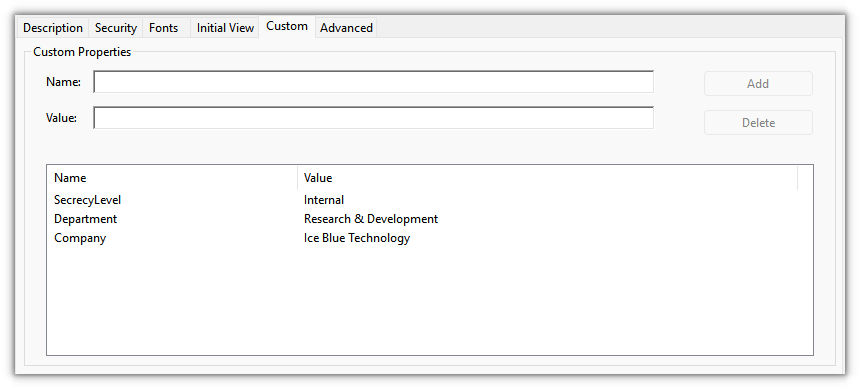Switch to the Description tab
Image resolution: width=860 pixels, height=389 pixels.
point(53,28)
